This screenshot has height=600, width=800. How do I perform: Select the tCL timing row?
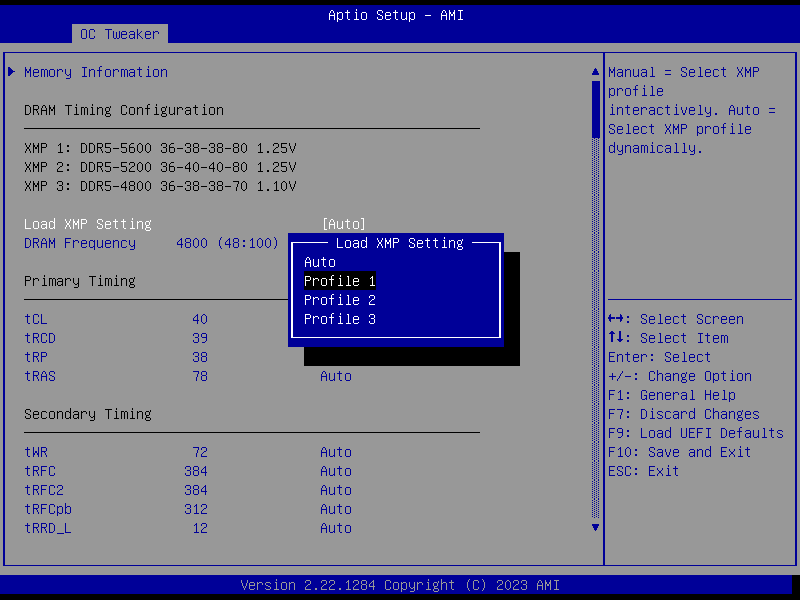116,319
